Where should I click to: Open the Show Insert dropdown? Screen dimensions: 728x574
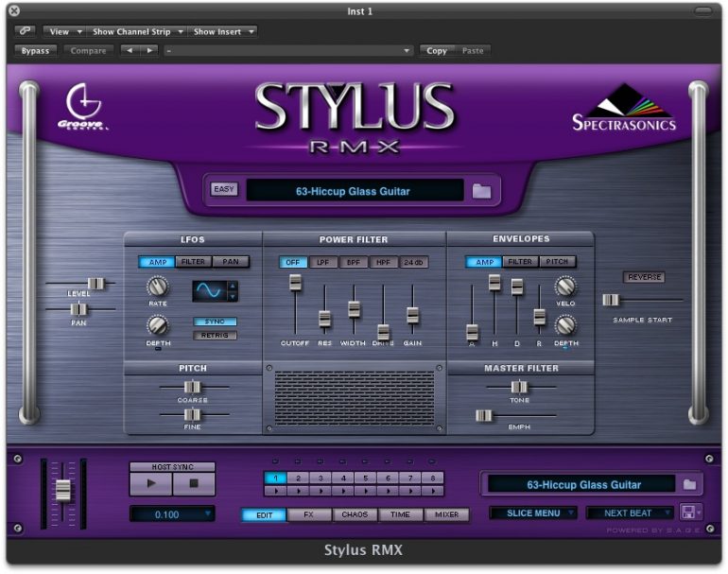click(223, 31)
